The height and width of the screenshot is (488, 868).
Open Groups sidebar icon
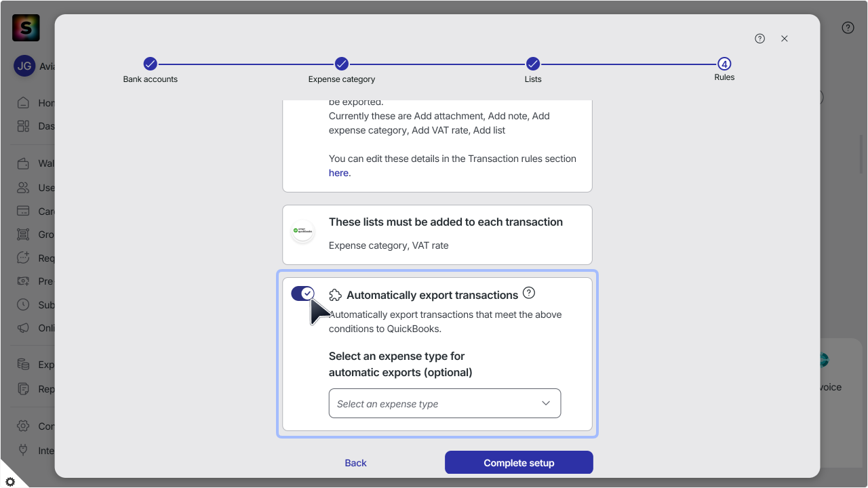[24, 235]
